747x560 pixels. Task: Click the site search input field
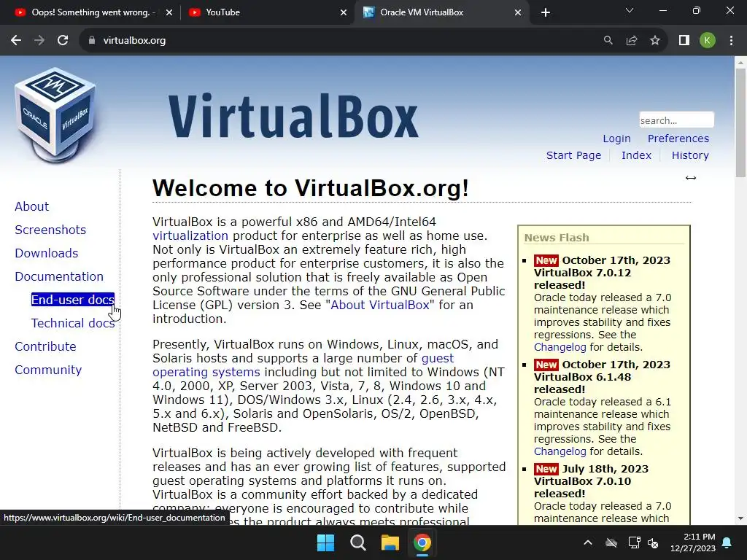(676, 120)
